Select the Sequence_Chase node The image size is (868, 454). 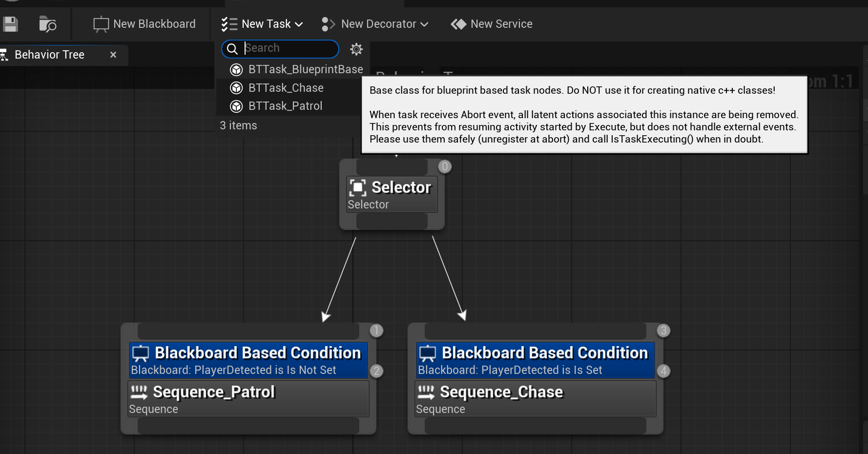coord(536,399)
